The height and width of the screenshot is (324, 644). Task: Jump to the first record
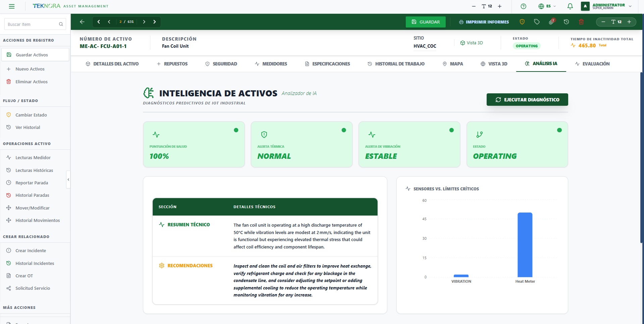point(99,22)
